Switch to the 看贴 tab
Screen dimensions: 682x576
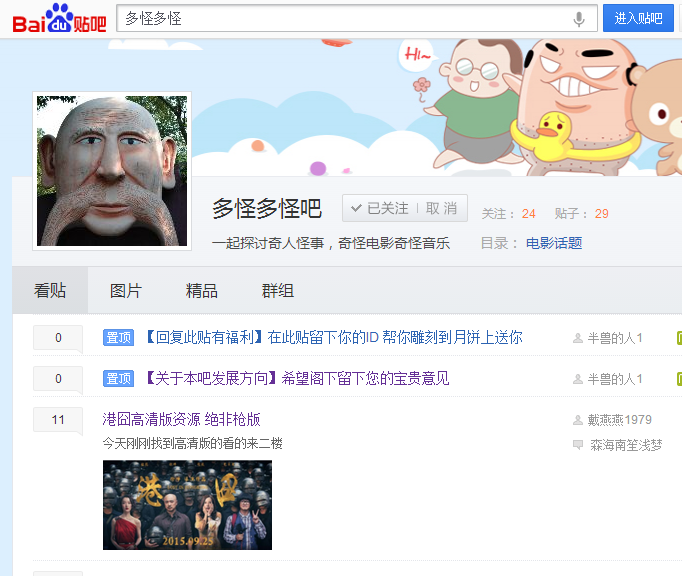50,291
